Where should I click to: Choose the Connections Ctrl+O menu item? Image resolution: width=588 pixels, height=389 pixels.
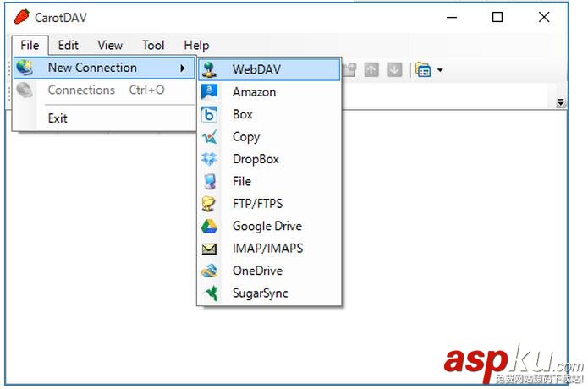[x=104, y=90]
